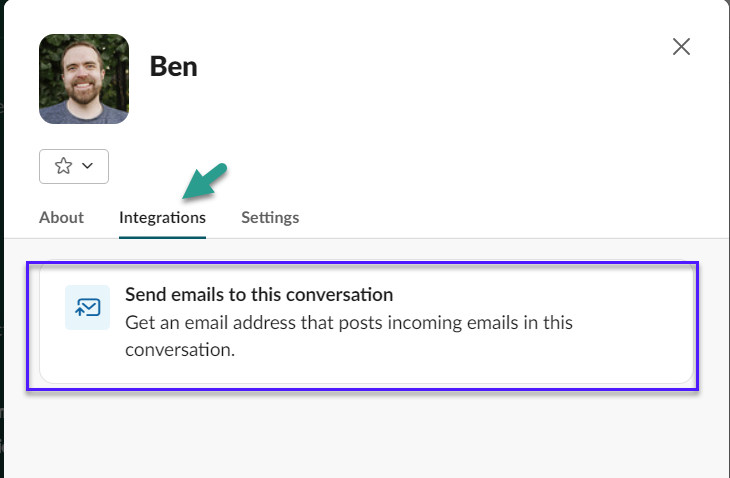
Task: Click the Get an email address description text
Action: [349, 336]
